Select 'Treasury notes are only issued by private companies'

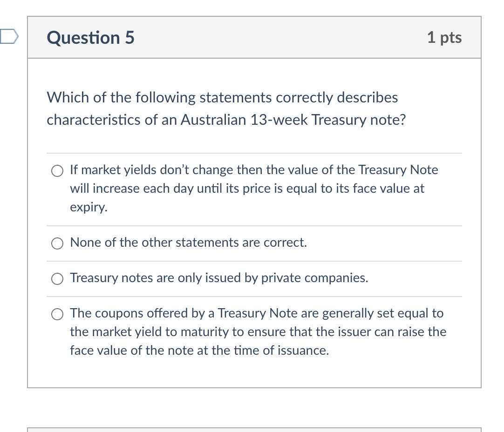[57, 279]
